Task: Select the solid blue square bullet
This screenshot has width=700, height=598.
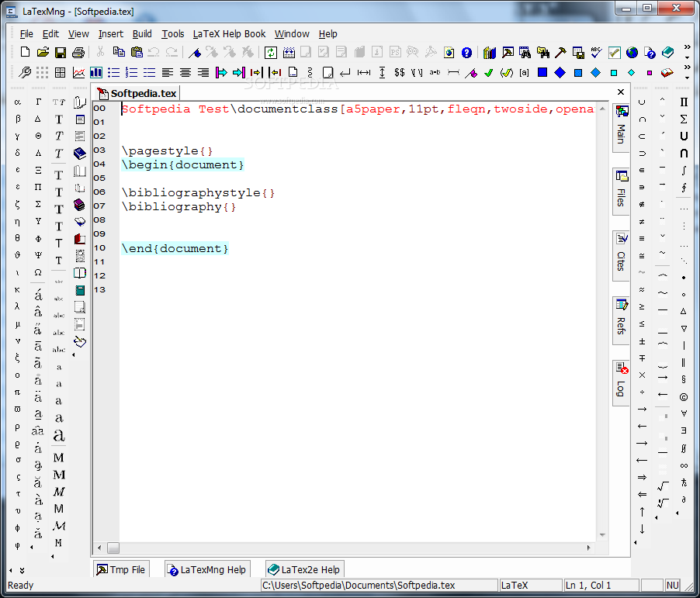Action: pyautogui.click(x=542, y=72)
